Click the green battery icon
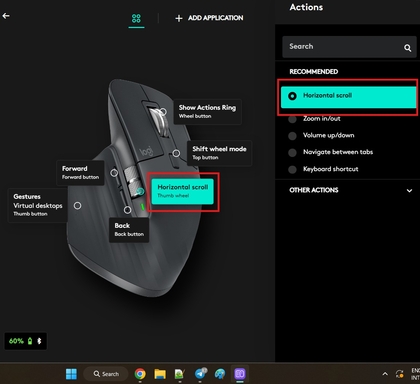 tap(30, 341)
